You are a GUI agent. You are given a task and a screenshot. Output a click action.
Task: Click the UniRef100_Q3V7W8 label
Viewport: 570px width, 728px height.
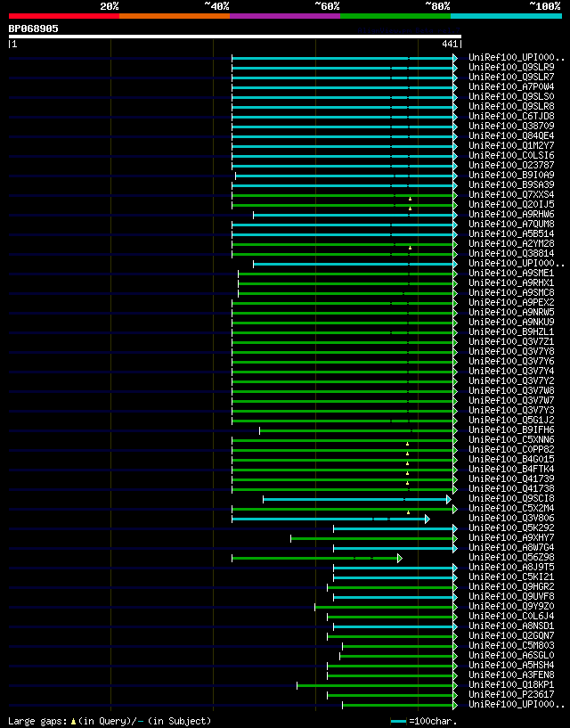tap(511, 390)
